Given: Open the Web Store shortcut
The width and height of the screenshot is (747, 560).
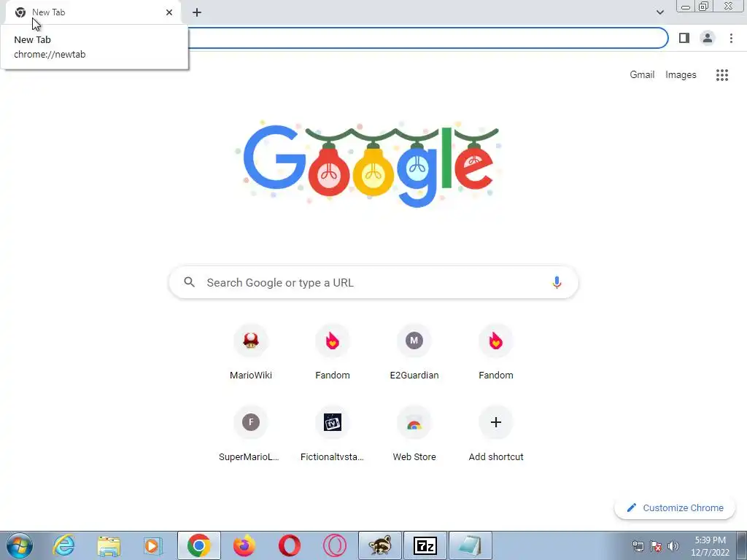Looking at the screenshot, I should click(414, 433).
